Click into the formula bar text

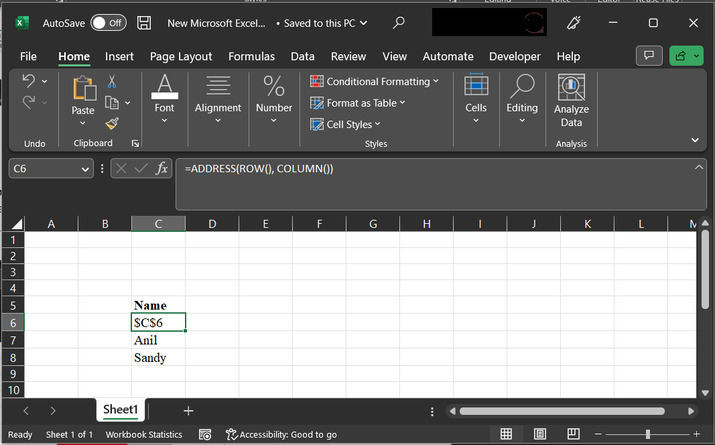(259, 169)
